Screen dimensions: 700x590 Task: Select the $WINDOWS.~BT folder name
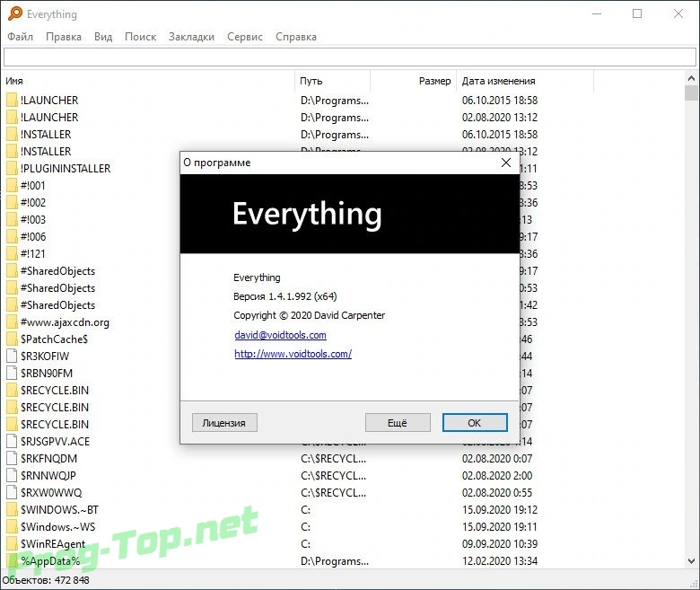click(x=59, y=509)
